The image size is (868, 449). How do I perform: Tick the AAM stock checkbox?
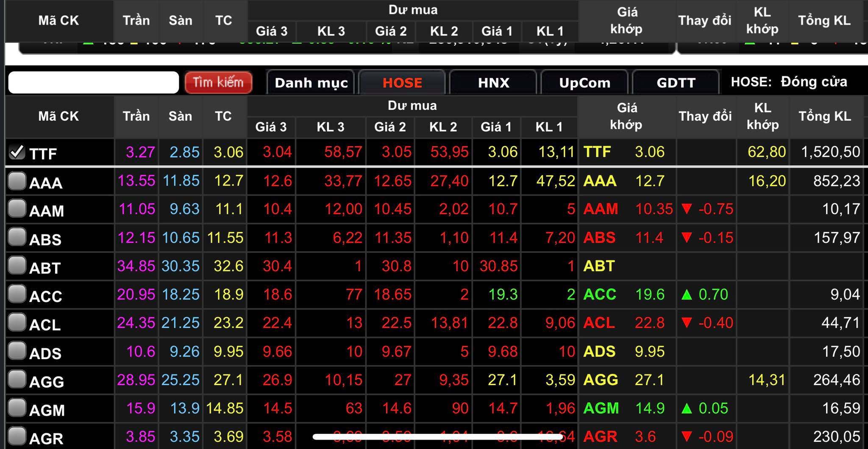[x=17, y=209]
